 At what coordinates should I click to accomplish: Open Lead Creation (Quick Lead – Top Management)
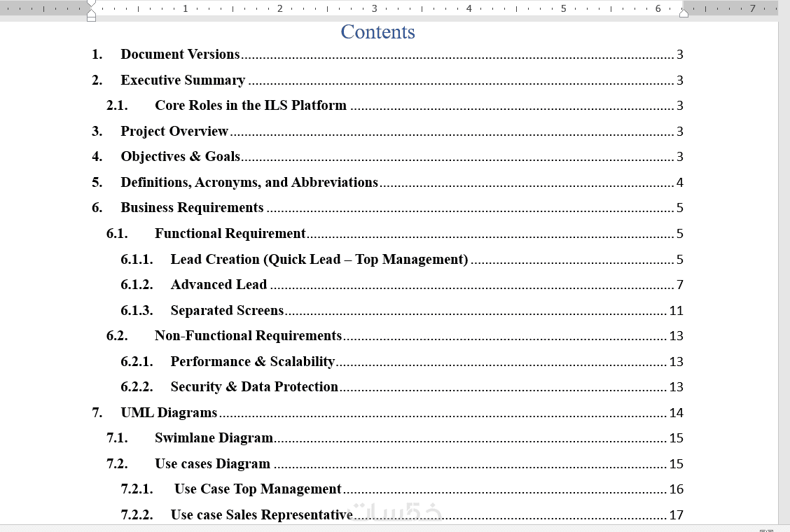401,259
